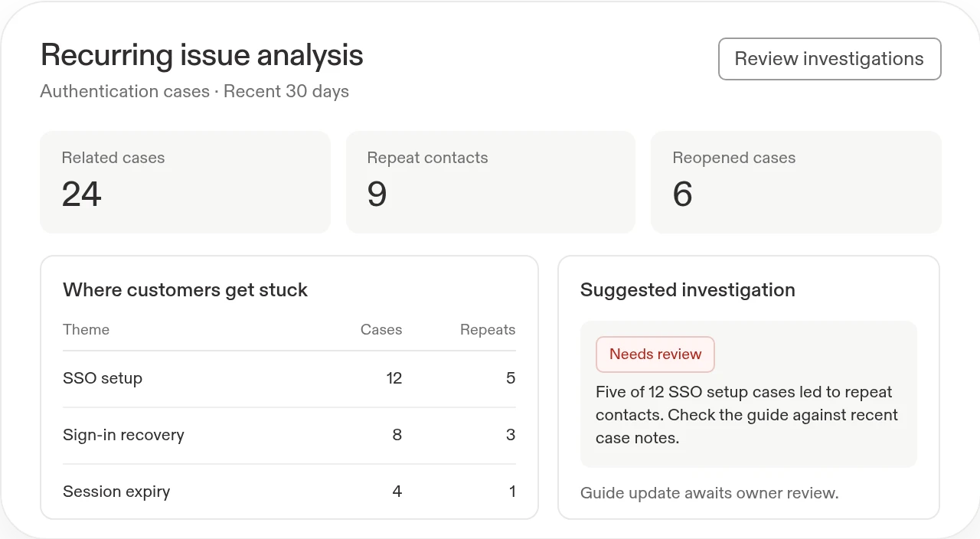Image resolution: width=980 pixels, height=539 pixels.
Task: Click the 'Five of 12 SSO setup cases' note
Action: pyautogui.click(x=747, y=415)
